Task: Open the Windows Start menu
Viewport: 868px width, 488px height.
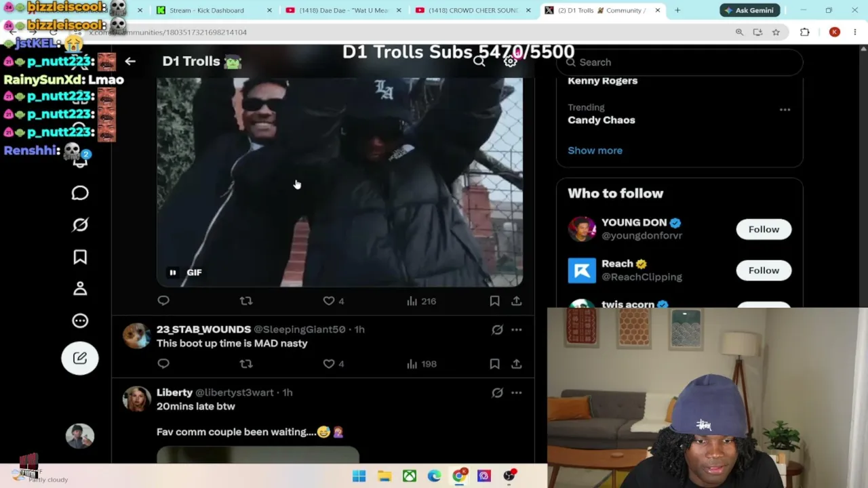Action: (359, 476)
